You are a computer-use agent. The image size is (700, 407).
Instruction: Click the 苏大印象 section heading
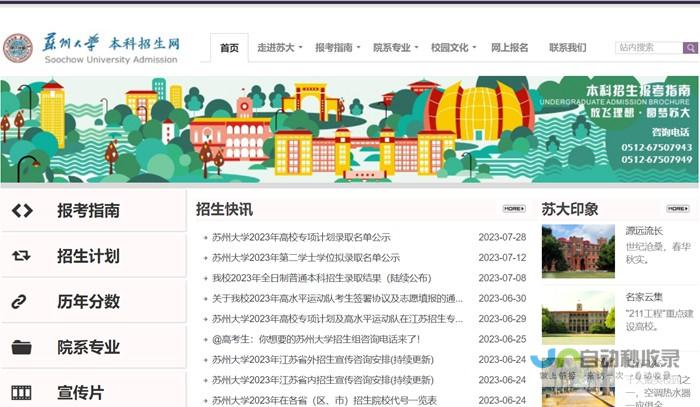click(570, 209)
